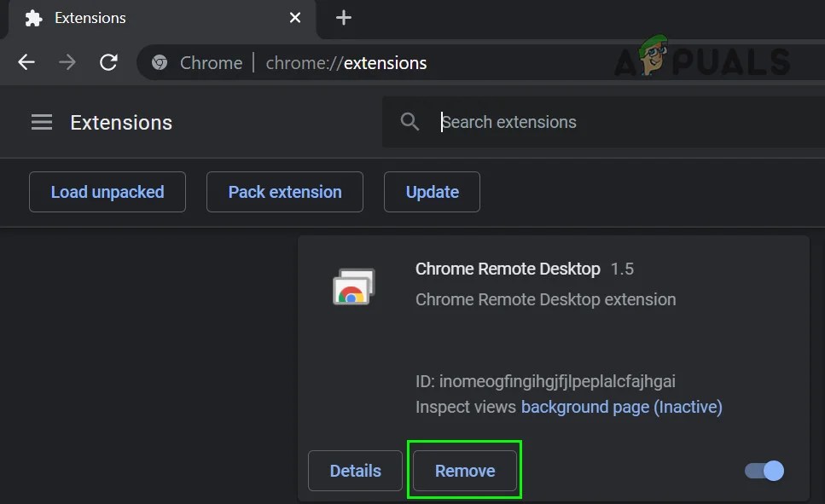Open the background page (Inactive) link
The image size is (825, 504).
621,407
